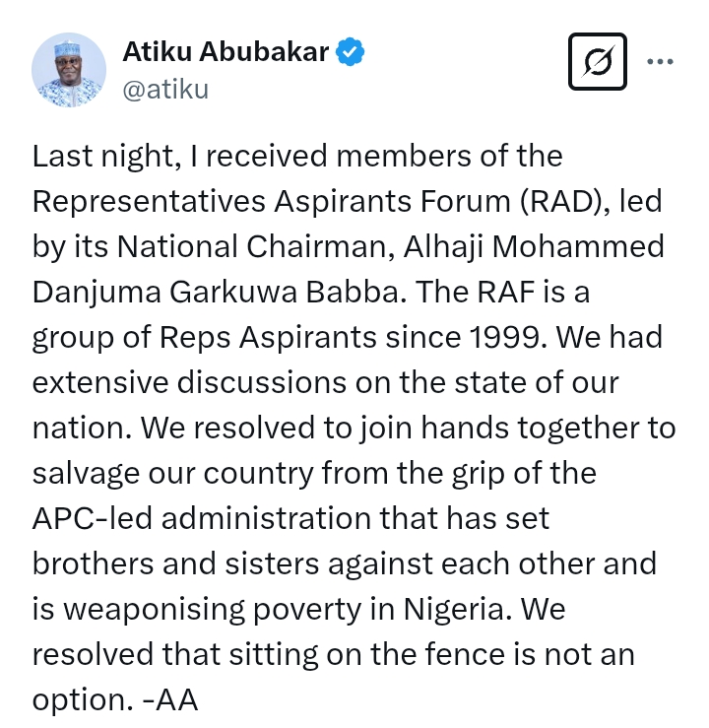The width and height of the screenshot is (709, 728).
Task: Visit the @atiku handle link
Action: coord(165,89)
